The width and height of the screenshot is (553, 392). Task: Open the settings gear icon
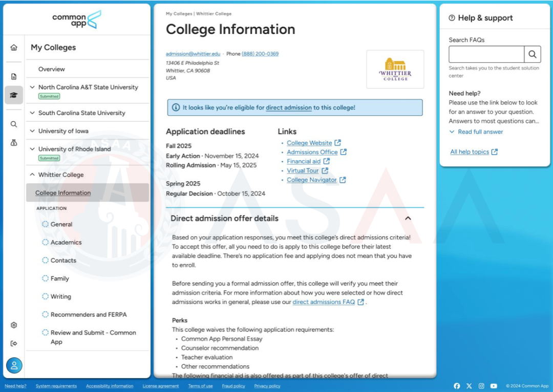(14, 325)
